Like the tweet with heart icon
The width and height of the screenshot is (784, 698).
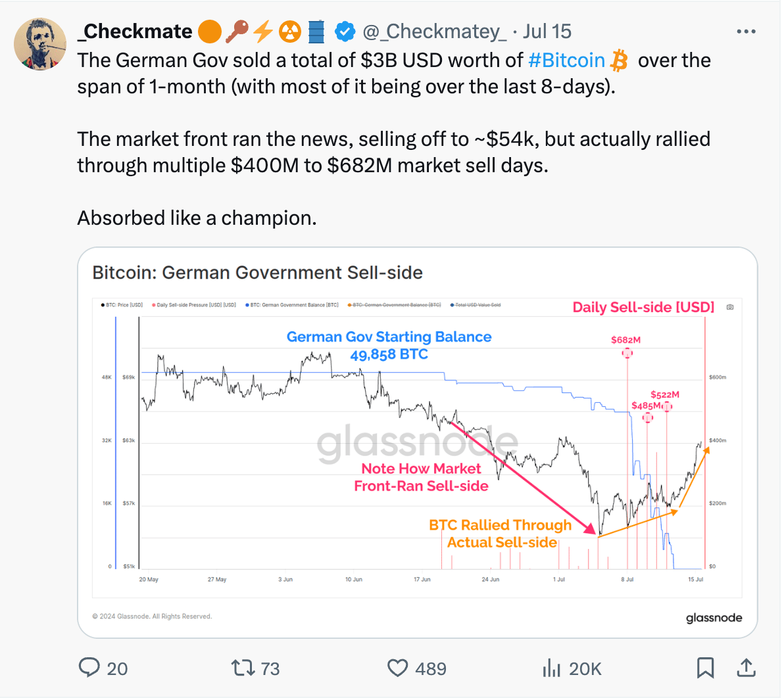coord(397,668)
